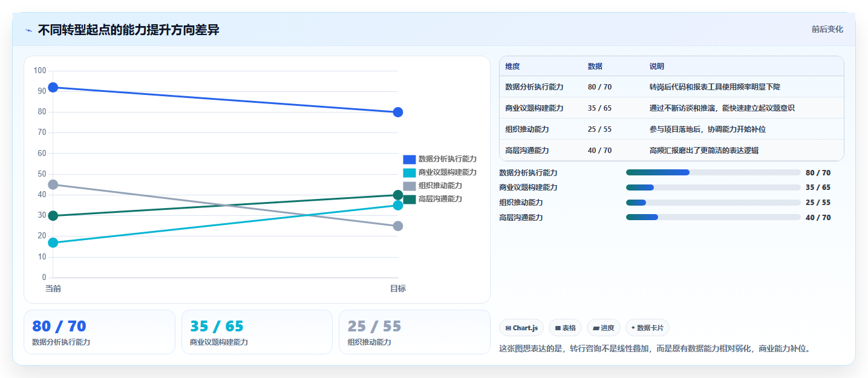Click the diamond icon in 数据卡片 chip

pyautogui.click(x=633, y=328)
